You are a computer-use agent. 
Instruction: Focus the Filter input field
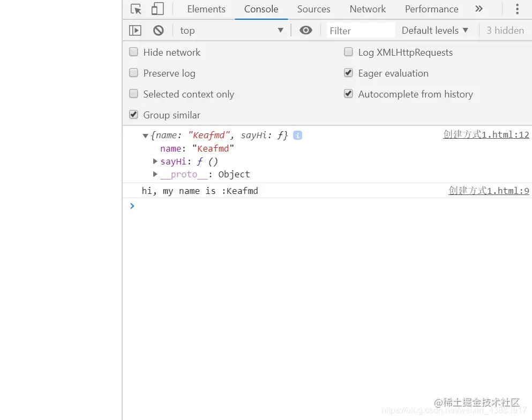[x=361, y=31]
